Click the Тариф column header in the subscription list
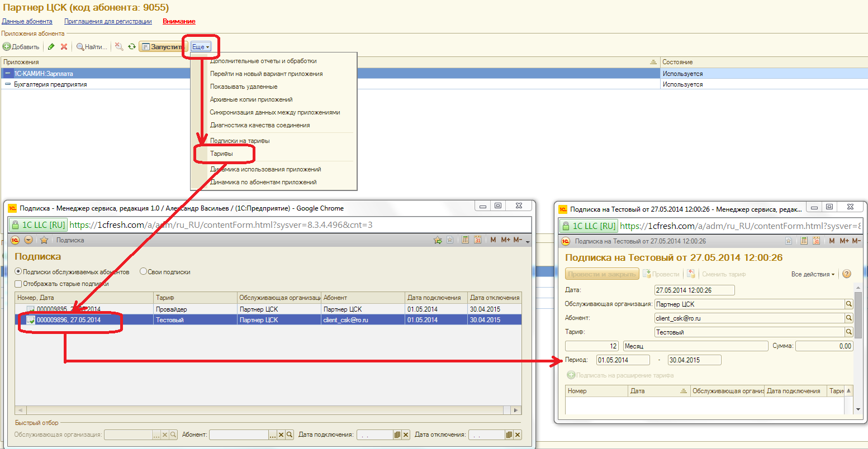 tap(195, 298)
